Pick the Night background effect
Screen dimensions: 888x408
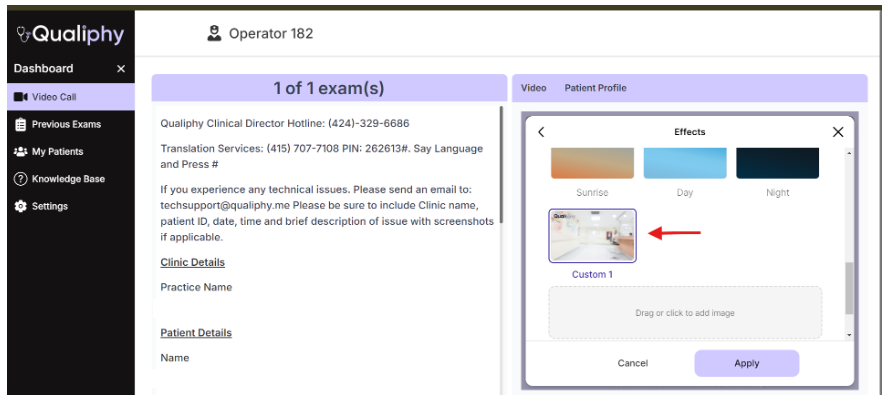tap(778, 164)
